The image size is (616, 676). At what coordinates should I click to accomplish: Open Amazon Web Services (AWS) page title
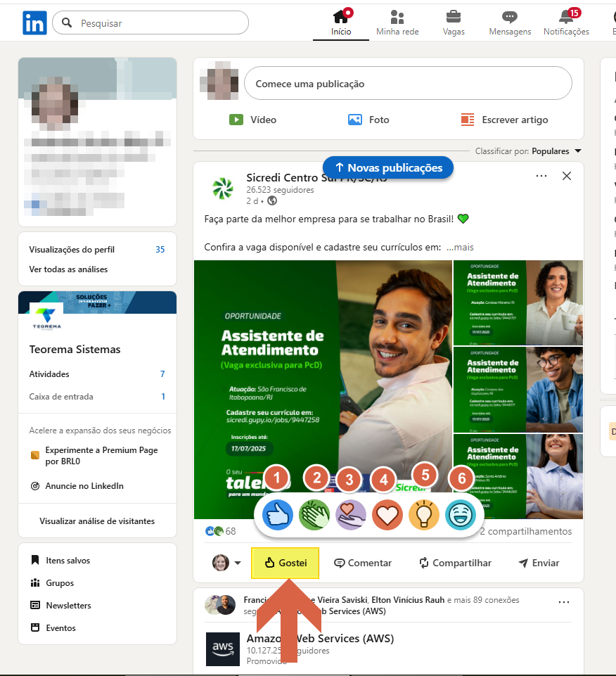pos(320,639)
